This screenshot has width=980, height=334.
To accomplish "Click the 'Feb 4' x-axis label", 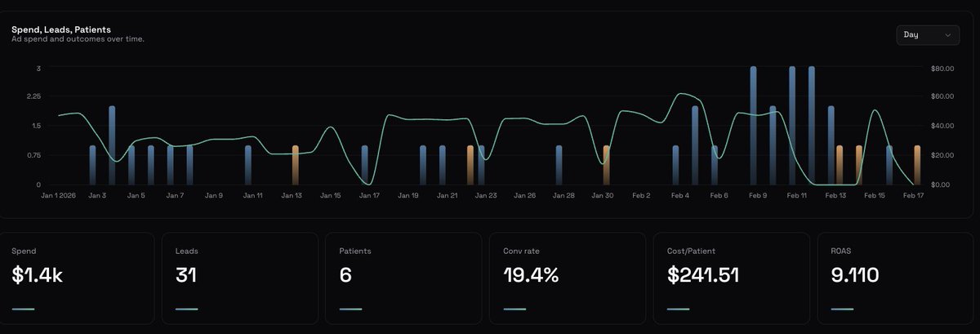I will click(x=680, y=196).
